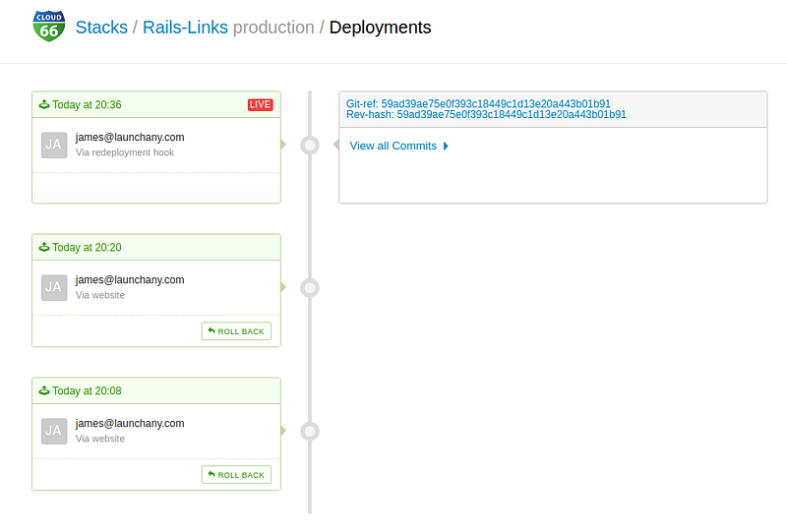The image size is (787, 532).
Task: Click the Cloud 66 logo icon
Action: click(x=48, y=27)
